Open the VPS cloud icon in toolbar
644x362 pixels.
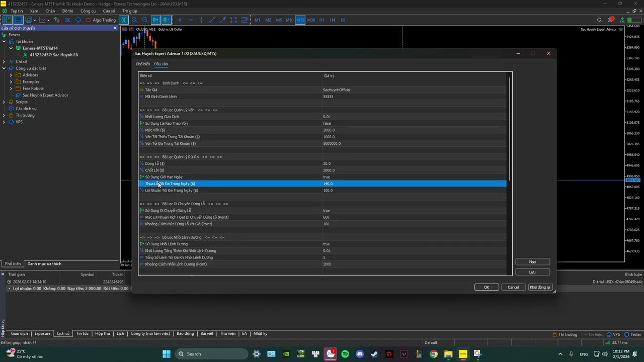coord(78,20)
